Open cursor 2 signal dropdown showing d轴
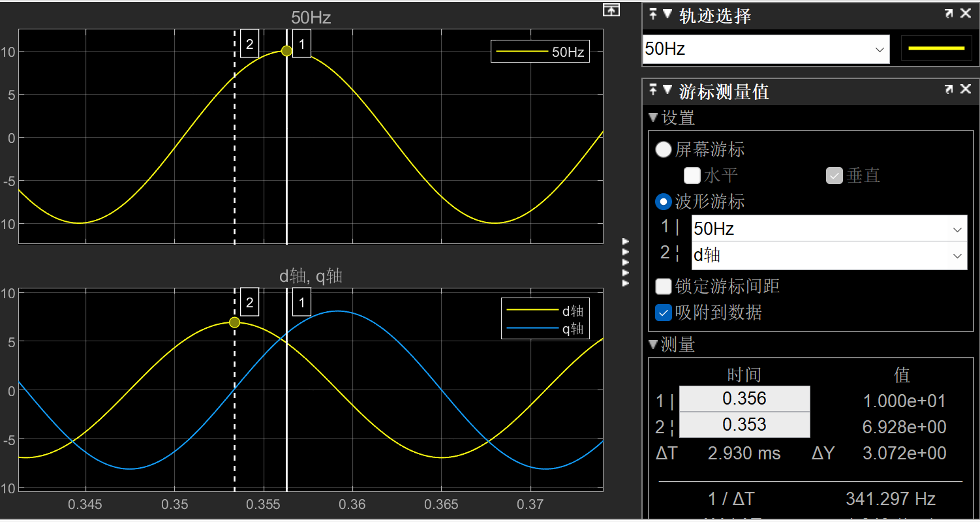Viewport: 980px width, 522px height. coord(829,256)
